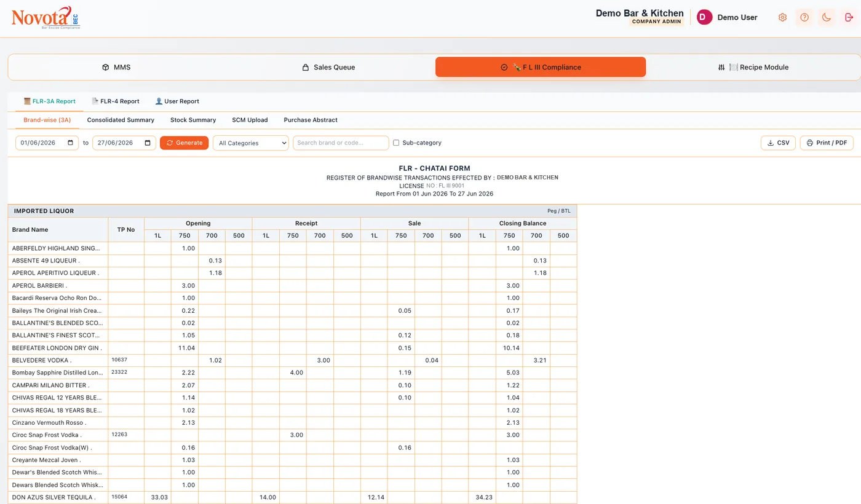Screen dimensions: 861x504
Task: Switch to the Purchase Abstract sub-tab
Action: point(311,120)
